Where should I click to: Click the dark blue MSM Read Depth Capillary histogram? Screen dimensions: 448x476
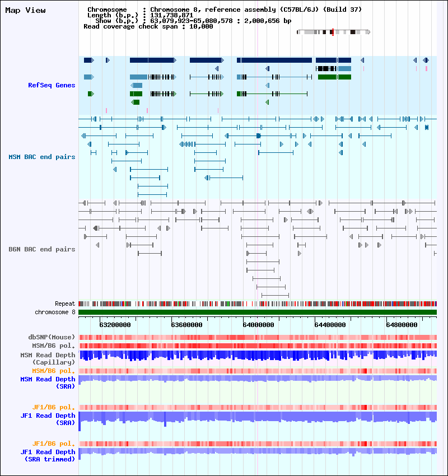click(258, 355)
